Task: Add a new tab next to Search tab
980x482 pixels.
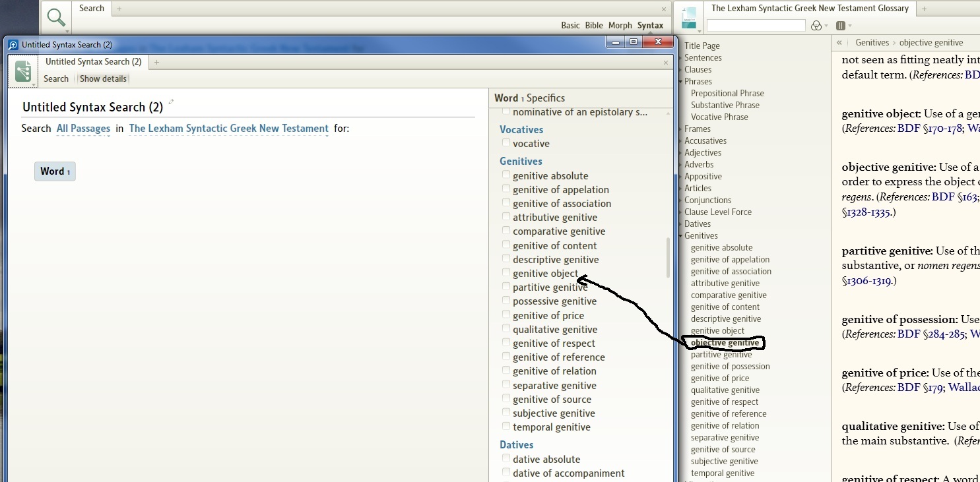Action: coord(119,9)
